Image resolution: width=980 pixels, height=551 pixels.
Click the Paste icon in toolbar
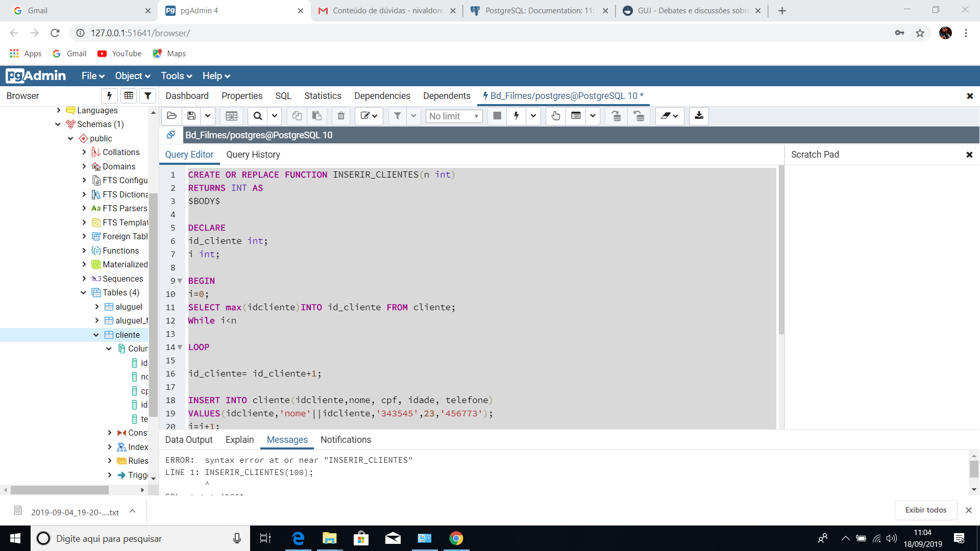coord(316,116)
